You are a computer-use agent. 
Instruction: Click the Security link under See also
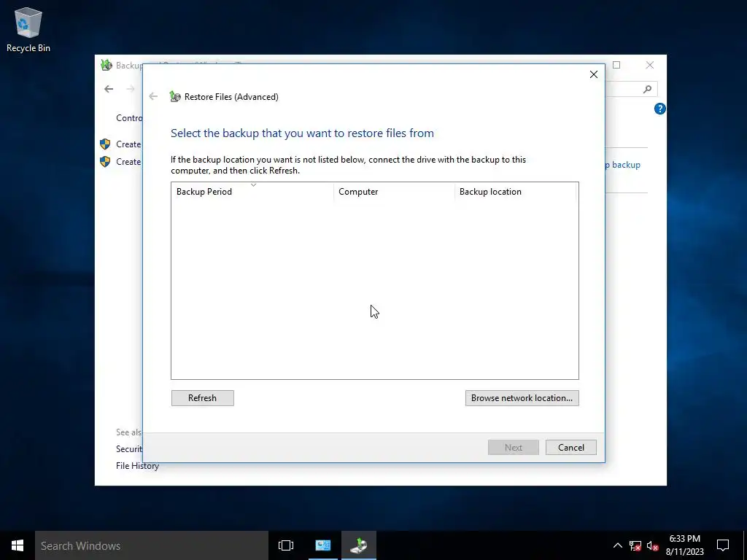[x=129, y=449]
